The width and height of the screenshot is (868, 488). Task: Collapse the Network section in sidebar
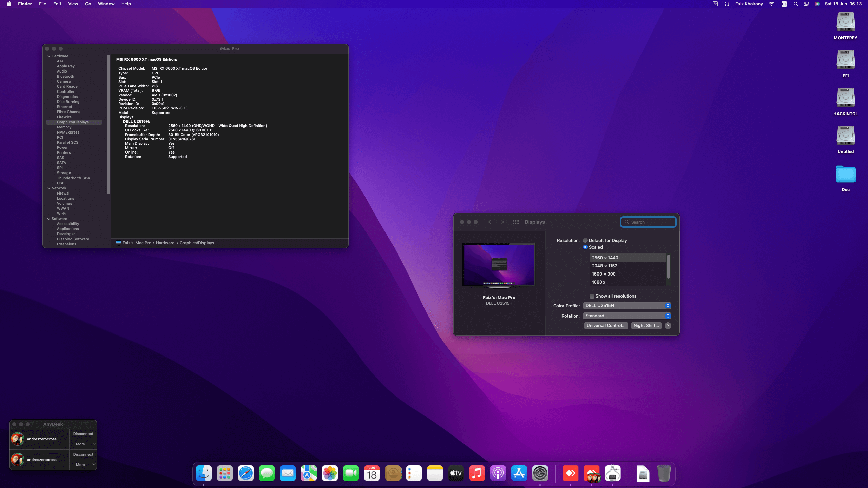49,188
